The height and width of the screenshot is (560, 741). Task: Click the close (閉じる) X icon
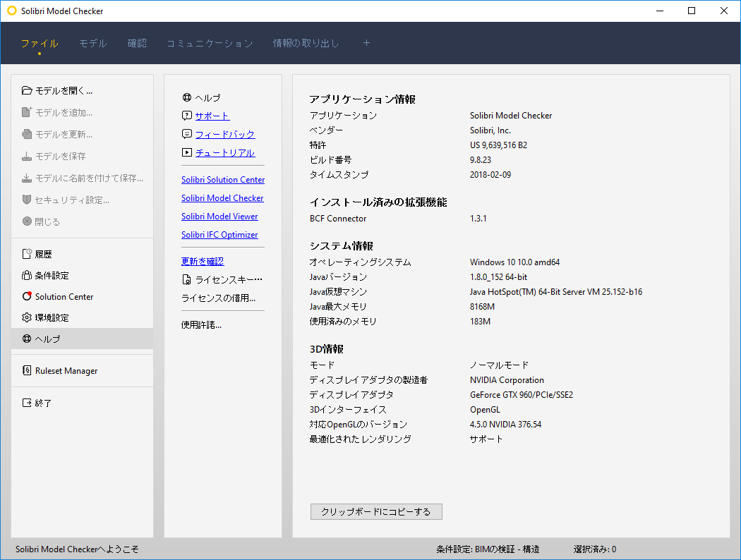coord(27,221)
